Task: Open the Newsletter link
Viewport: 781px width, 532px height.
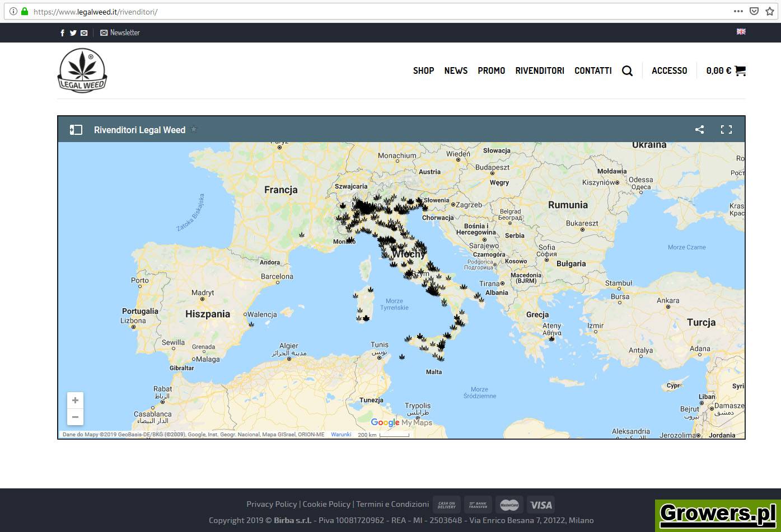Action: [x=120, y=33]
